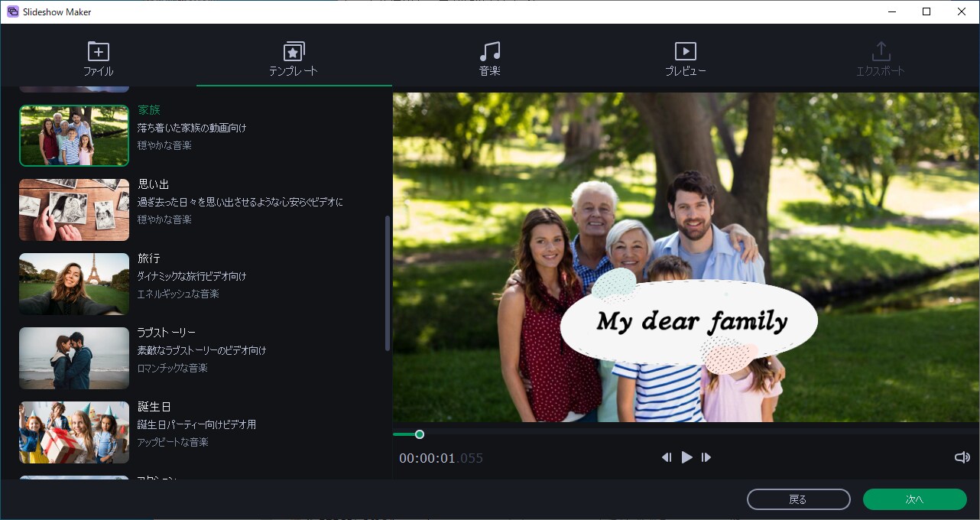Click the ラブストーリー template title

(x=167, y=333)
